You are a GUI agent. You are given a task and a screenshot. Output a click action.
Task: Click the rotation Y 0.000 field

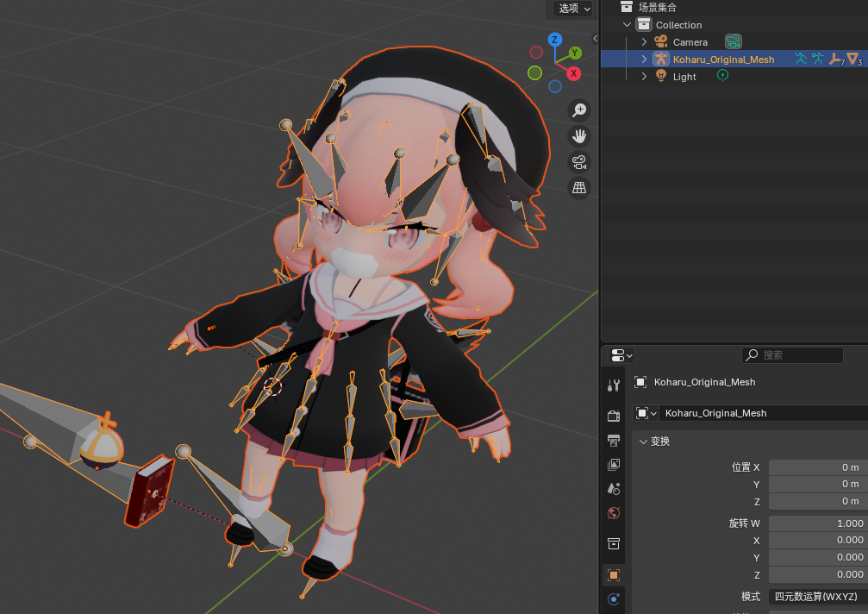[818, 557]
